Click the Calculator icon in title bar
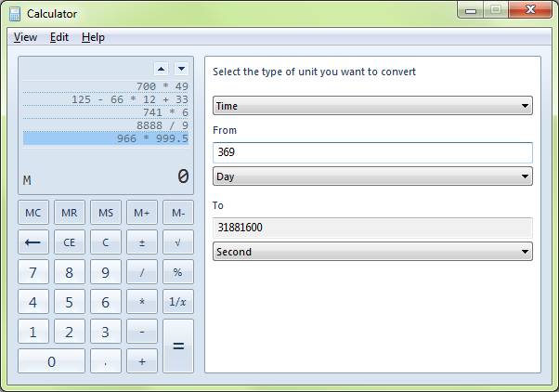 point(15,14)
